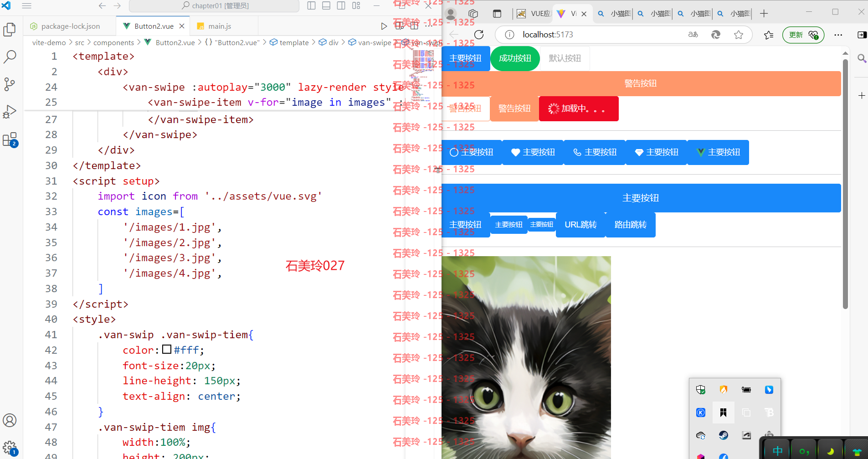Click the 主要按钮 with heart icon
The width and height of the screenshot is (868, 459).
533,152
